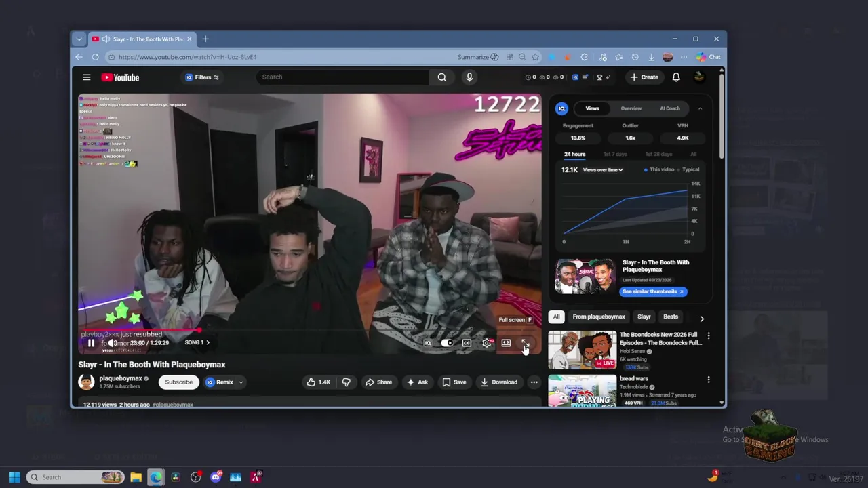Reload the page in the browser
Viewport: 868px width, 488px height.
96,57
